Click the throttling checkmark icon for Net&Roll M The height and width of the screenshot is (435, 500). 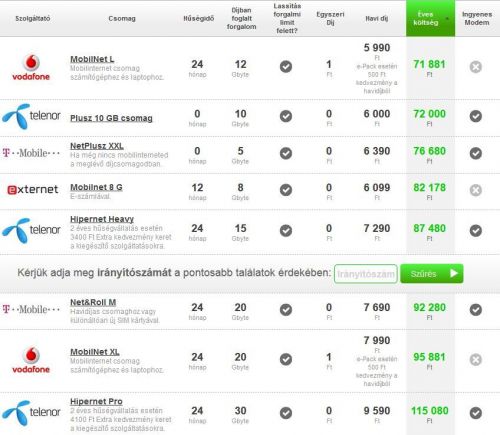[x=286, y=310]
